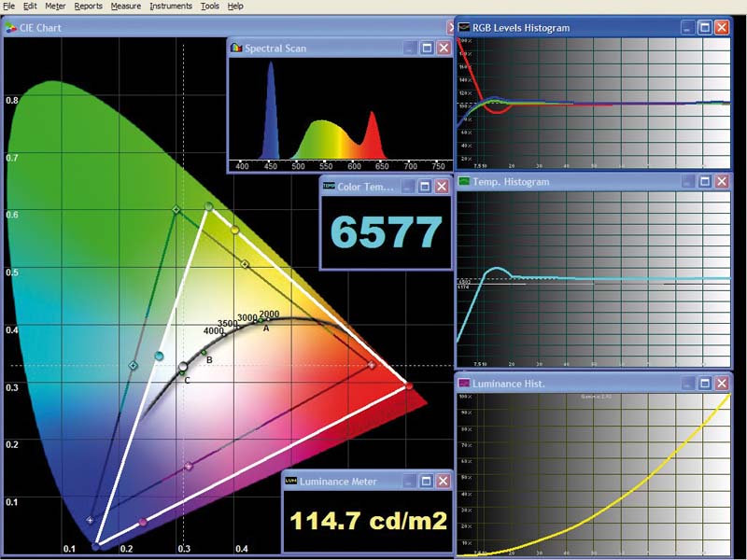This screenshot has height=560, width=747.
Task: Maximize the Temp. Histogram window
Action: (x=705, y=181)
